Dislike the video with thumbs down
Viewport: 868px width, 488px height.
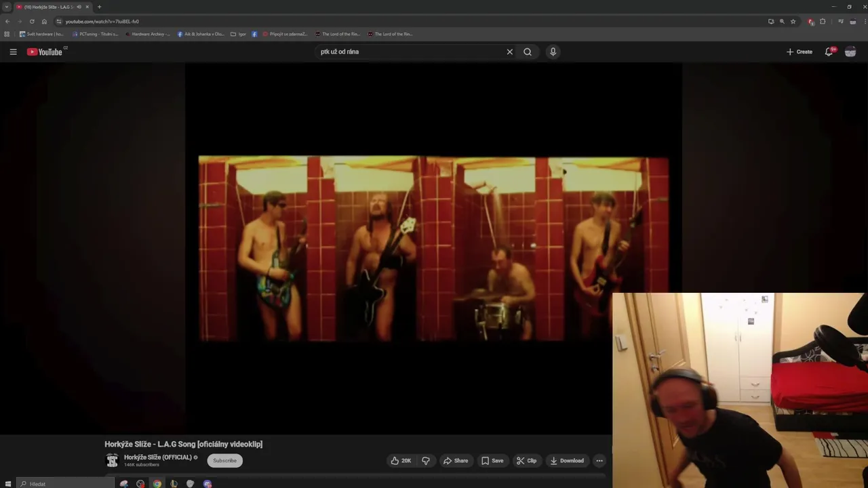426,461
